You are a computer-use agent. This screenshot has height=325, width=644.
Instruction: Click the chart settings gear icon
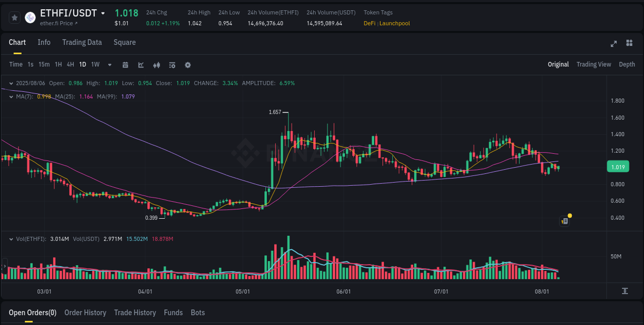188,65
